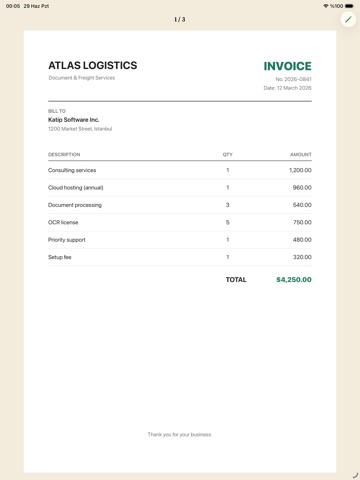Select the ATLAS LOGISTICS heading

(93, 65)
